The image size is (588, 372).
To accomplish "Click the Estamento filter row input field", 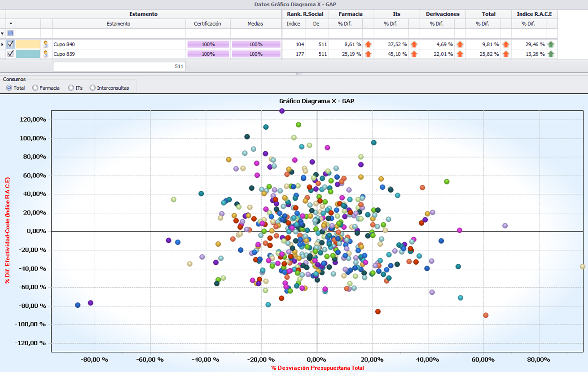I will (x=118, y=33).
